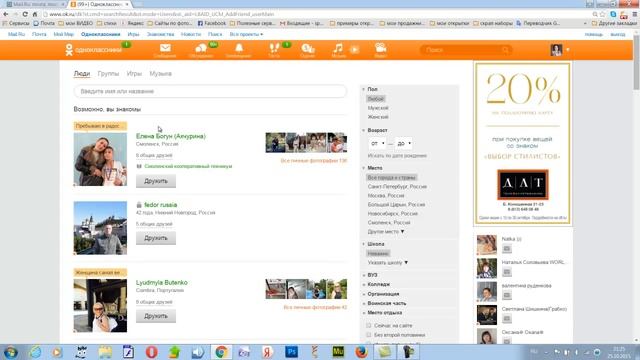The image size is (640, 360).
Task: Open Photoshop from the taskbar
Action: (291, 351)
